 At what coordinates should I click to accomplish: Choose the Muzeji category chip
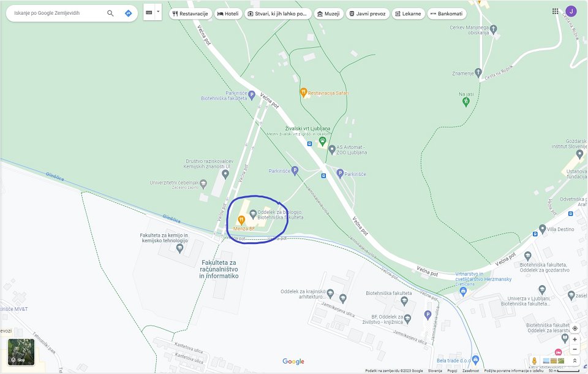328,13
